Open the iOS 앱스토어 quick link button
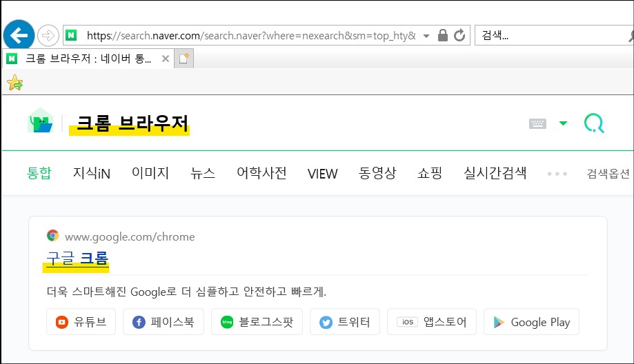634x364 pixels. [432, 321]
